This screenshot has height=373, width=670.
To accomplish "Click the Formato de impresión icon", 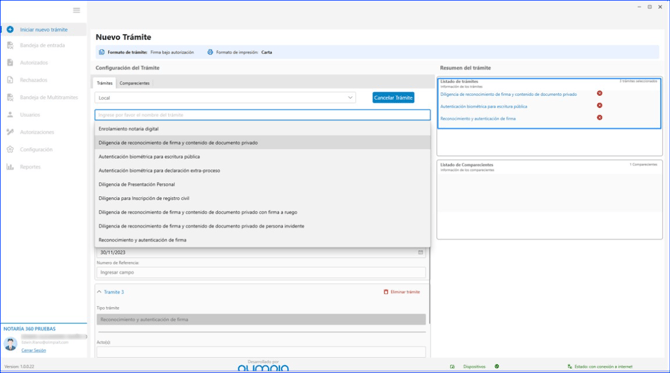I will (210, 52).
